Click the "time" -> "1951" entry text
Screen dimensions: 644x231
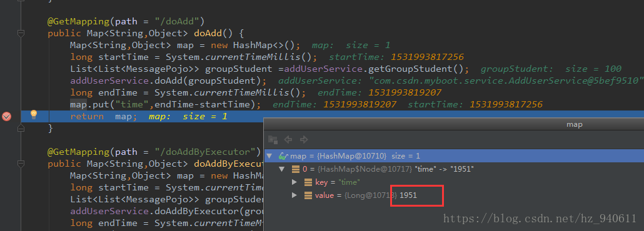point(445,169)
